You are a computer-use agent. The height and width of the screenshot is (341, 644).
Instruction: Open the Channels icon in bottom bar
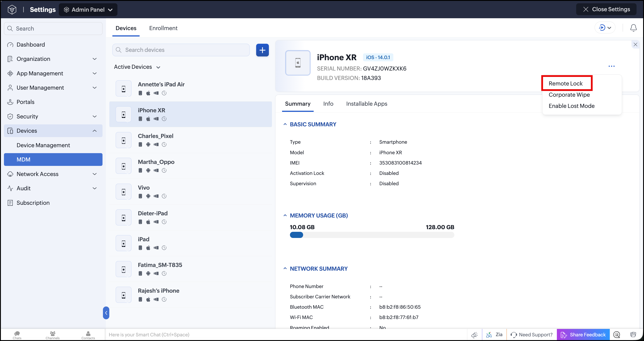click(x=52, y=335)
